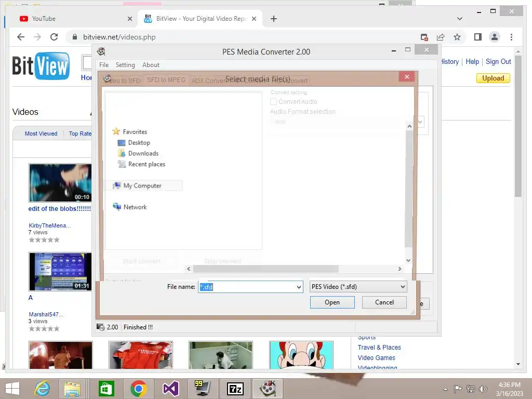Image resolution: width=532 pixels, height=399 pixels.
Task: Click the Upload button on BitView
Action: coord(493,78)
